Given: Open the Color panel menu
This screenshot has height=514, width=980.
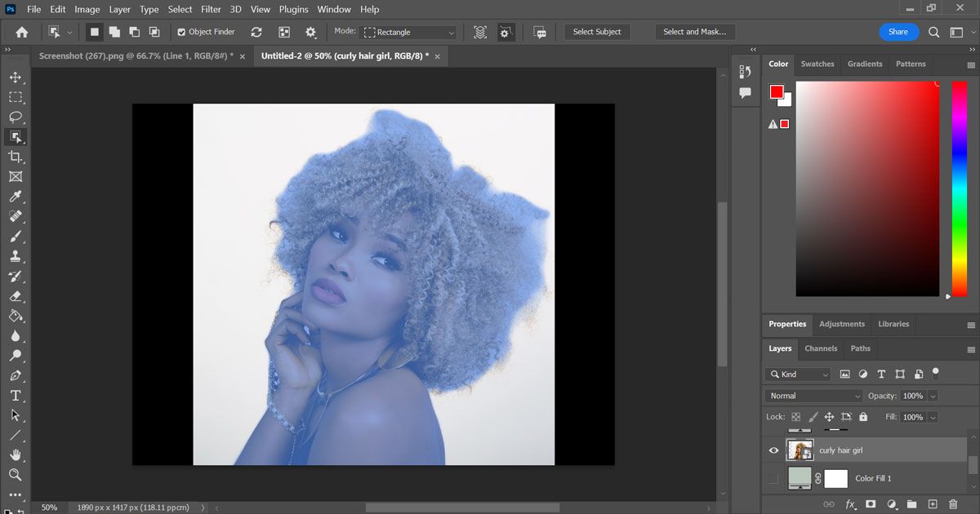Looking at the screenshot, I should [x=971, y=64].
